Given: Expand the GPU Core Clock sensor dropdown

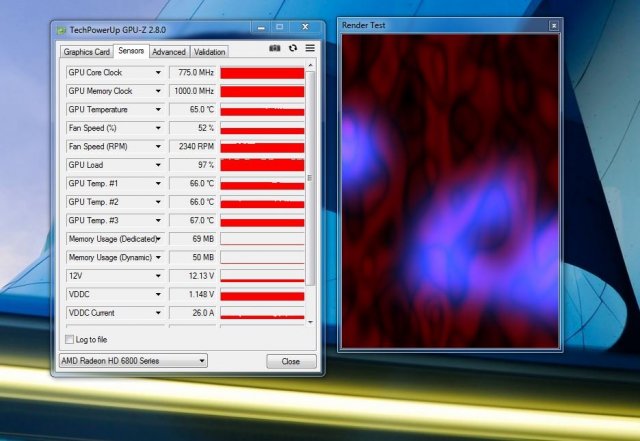Looking at the screenshot, I should tap(158, 73).
